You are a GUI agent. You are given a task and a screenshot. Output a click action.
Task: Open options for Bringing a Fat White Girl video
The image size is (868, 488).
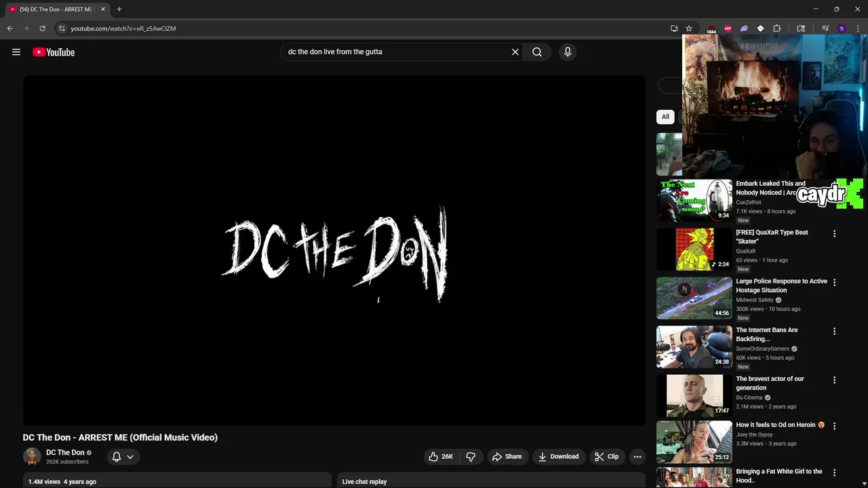pyautogui.click(x=834, y=472)
